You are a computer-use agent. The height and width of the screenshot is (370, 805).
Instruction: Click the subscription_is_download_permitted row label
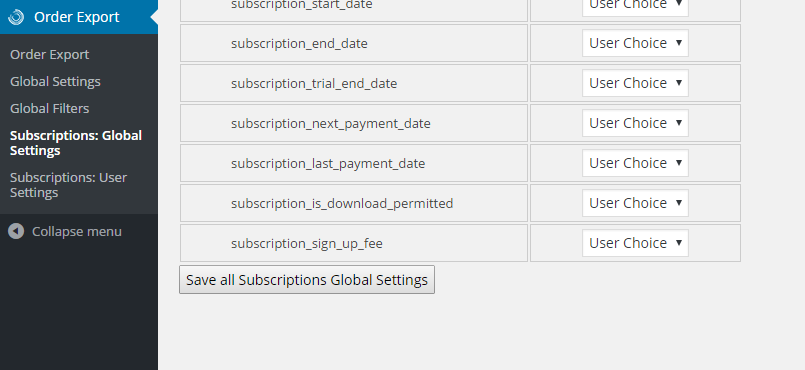pyautogui.click(x=342, y=204)
